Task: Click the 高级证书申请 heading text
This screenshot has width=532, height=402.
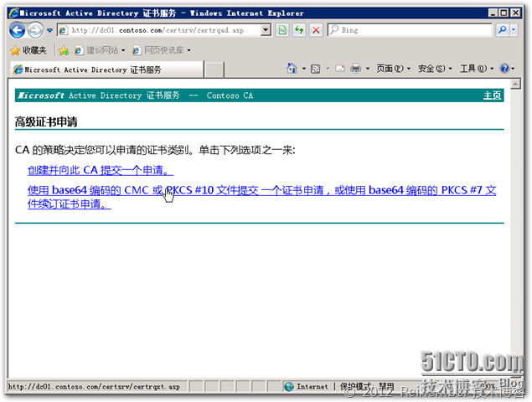Action: [x=46, y=121]
